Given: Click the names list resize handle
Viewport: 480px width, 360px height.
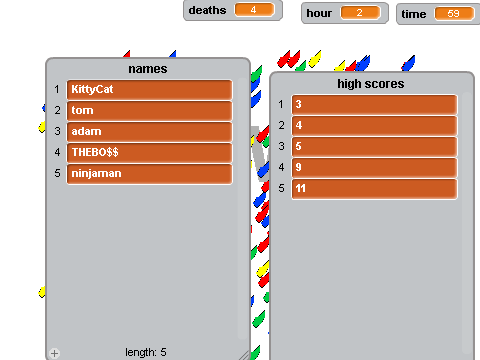Looking at the screenshot, I should click(x=244, y=355).
